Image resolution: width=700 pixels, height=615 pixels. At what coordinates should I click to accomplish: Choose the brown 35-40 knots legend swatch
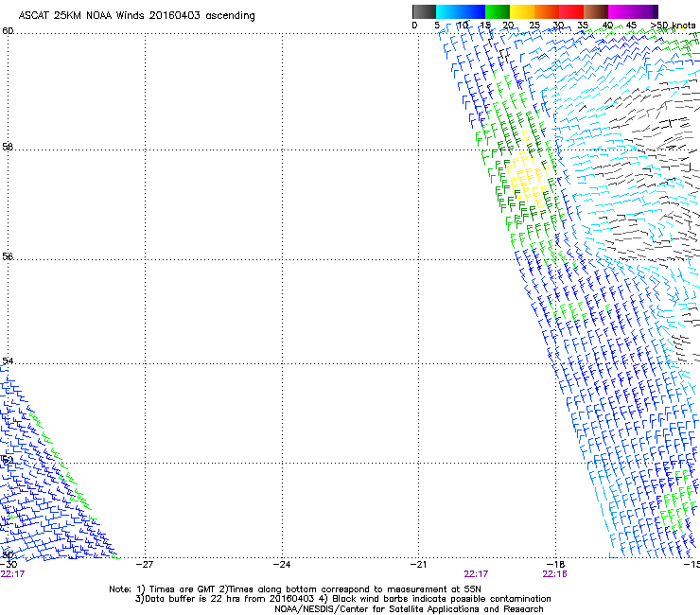coord(596,11)
